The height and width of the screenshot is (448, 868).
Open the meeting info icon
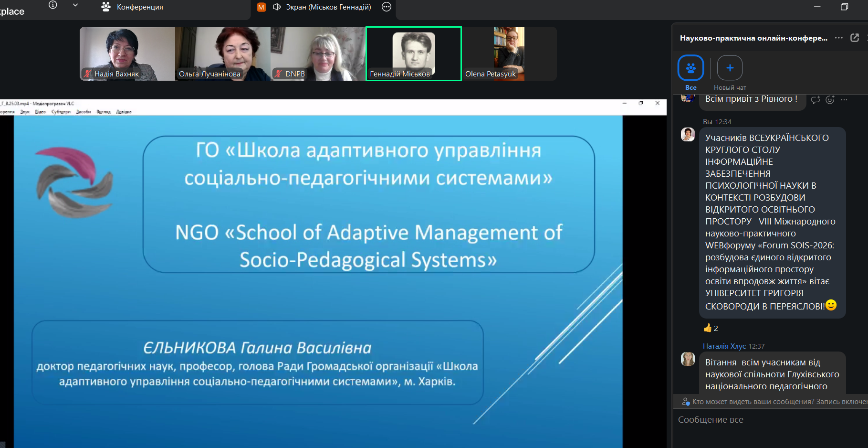53,5
